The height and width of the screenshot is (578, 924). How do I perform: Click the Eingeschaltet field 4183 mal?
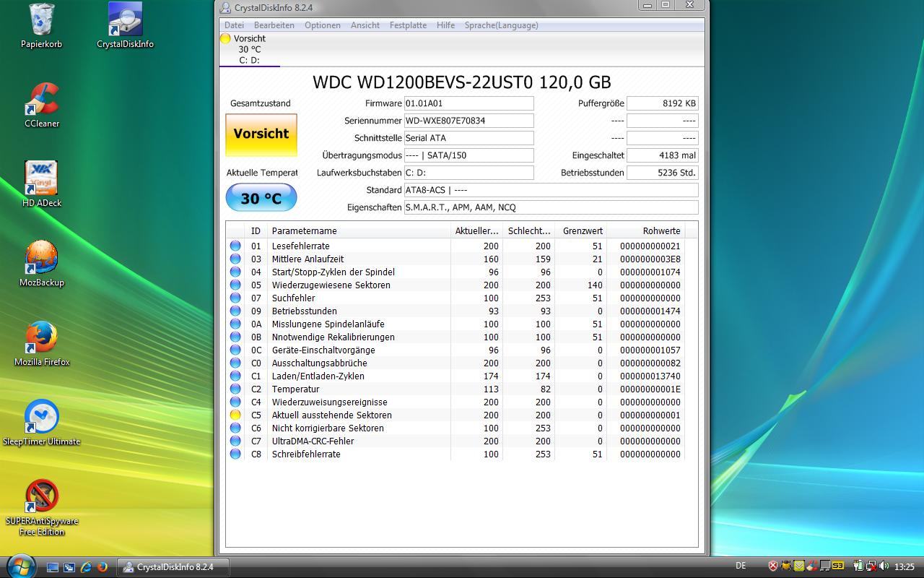[662, 155]
